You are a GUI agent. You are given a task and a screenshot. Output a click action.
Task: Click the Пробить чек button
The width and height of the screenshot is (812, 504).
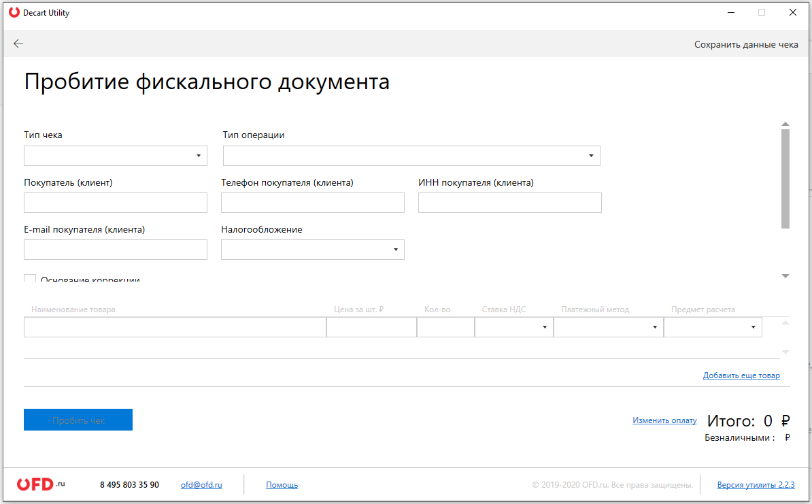(x=78, y=420)
